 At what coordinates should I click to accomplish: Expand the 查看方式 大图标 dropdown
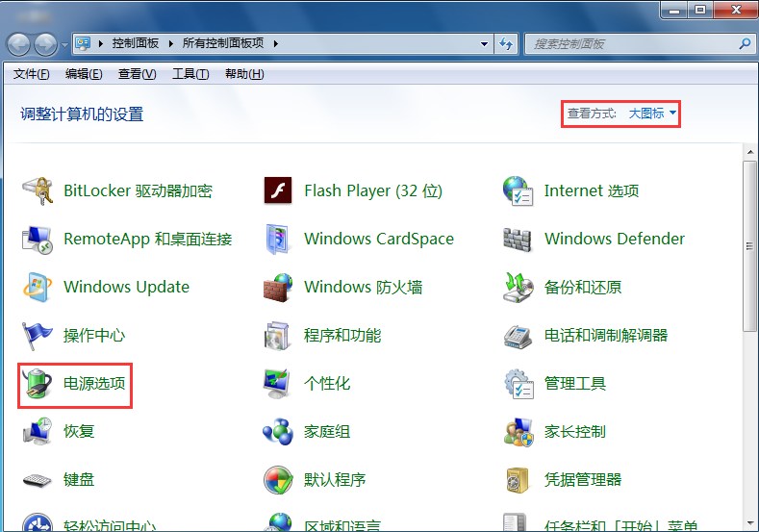pyautogui.click(x=652, y=114)
